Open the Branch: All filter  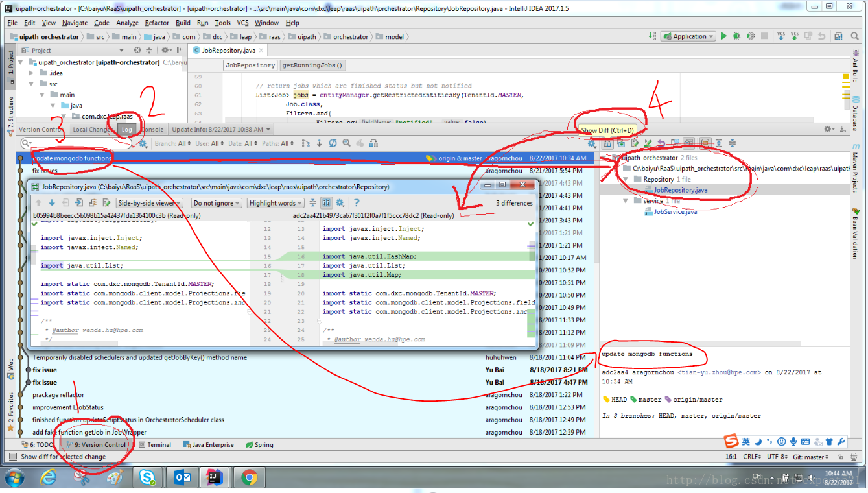tap(173, 143)
